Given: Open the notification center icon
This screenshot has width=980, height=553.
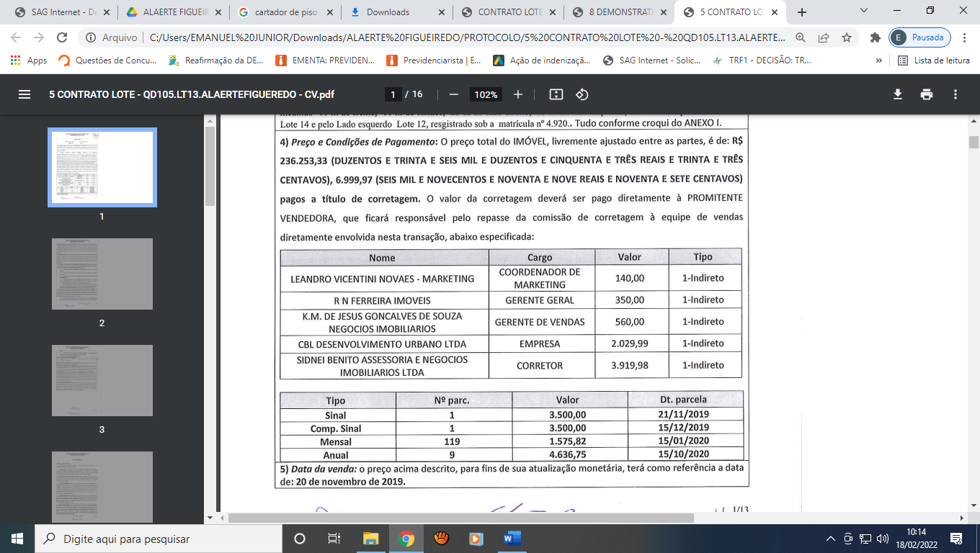Looking at the screenshot, I should [x=957, y=539].
